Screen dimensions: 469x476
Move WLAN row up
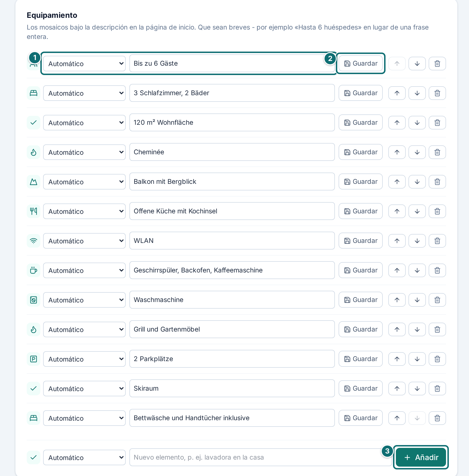[x=397, y=241]
